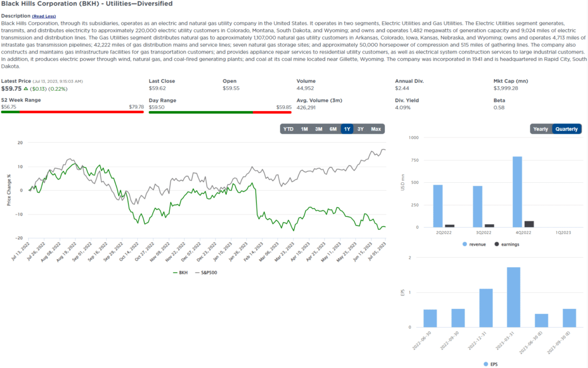Switch financials chart to Yearly
This screenshot has height=368, width=588.
tap(541, 129)
